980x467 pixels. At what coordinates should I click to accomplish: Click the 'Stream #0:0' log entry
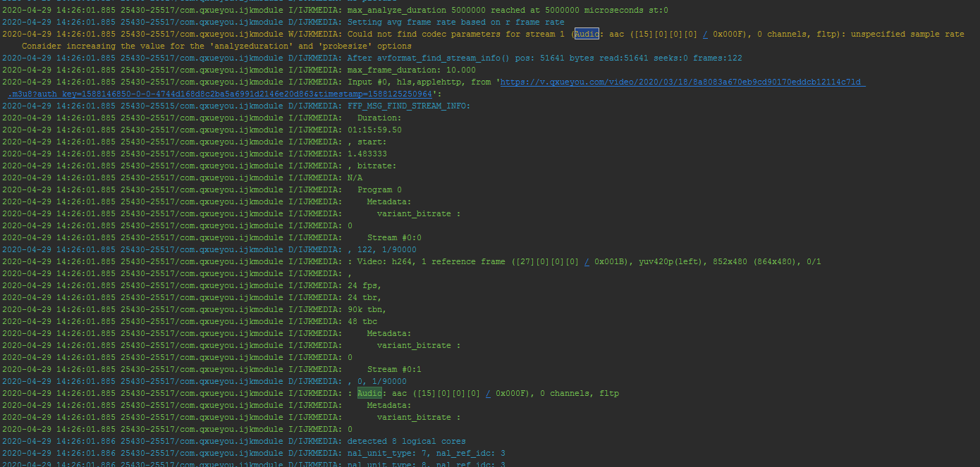[394, 237]
